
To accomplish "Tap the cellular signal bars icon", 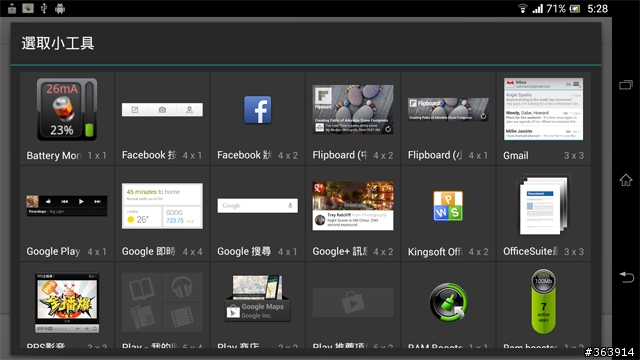I will coord(537,9).
